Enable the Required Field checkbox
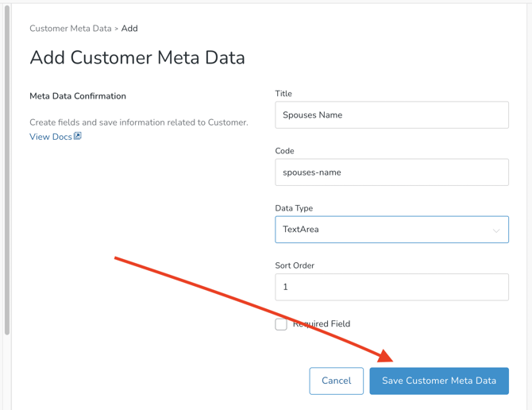Image resolution: width=532 pixels, height=410 pixels. click(x=281, y=324)
